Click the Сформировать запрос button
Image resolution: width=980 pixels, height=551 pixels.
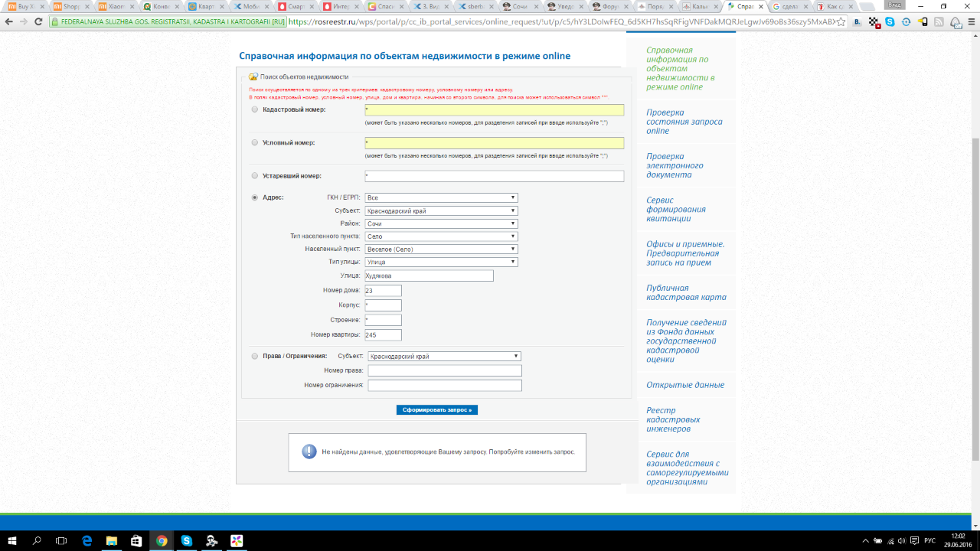(436, 410)
